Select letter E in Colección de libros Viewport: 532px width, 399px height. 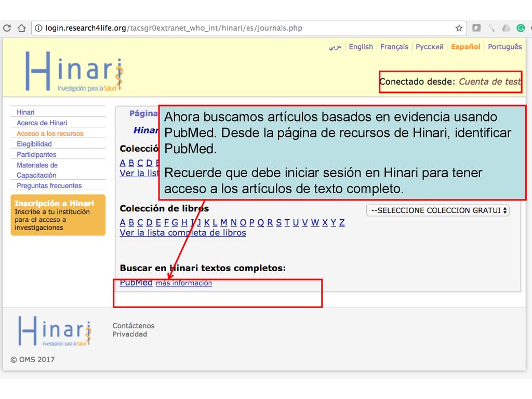pyautogui.click(x=158, y=222)
